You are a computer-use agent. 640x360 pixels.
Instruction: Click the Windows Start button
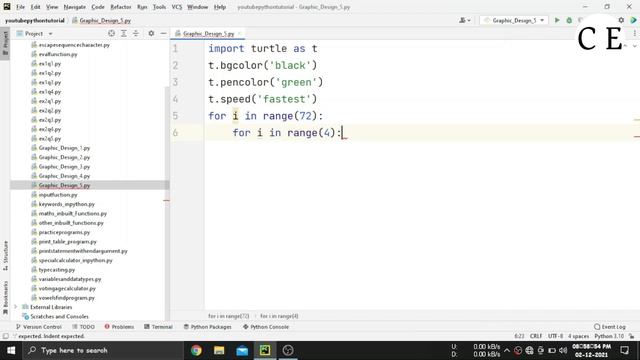(11, 350)
